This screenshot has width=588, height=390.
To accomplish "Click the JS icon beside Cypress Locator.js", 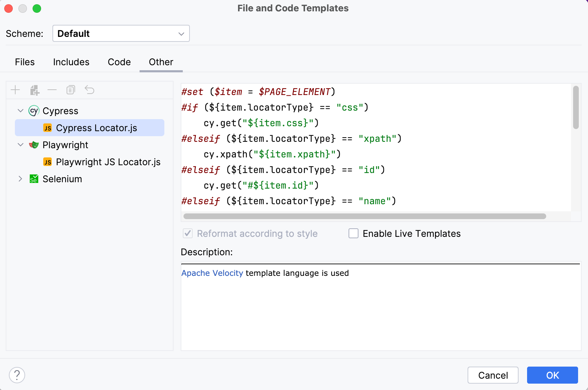I will coord(47,128).
